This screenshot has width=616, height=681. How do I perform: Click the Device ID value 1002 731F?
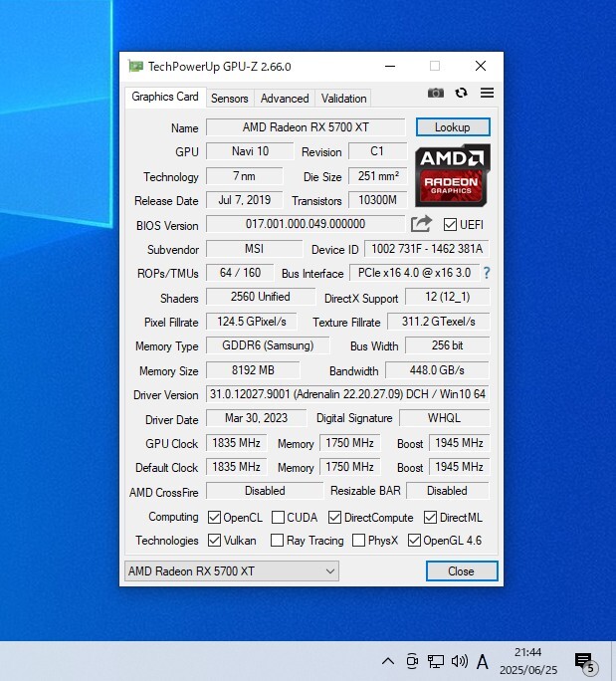[427, 249]
